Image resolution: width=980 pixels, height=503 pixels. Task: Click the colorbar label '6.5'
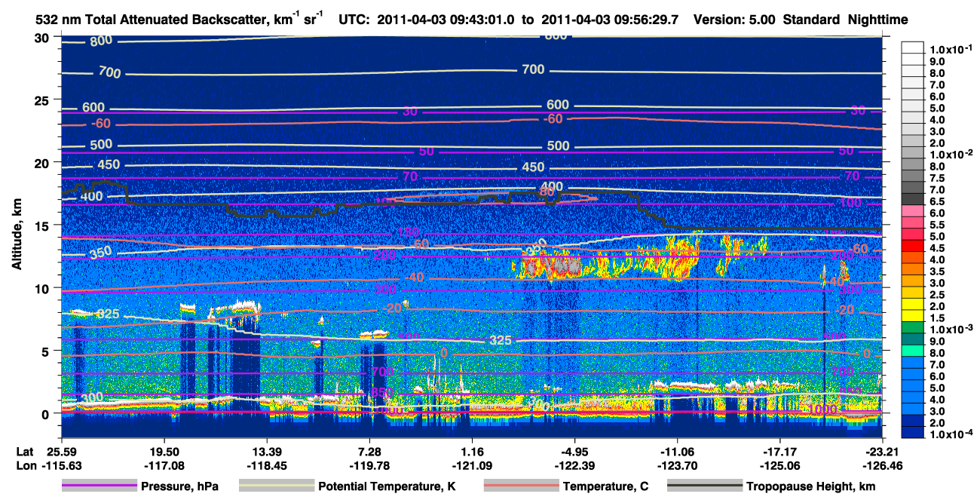[936, 202]
